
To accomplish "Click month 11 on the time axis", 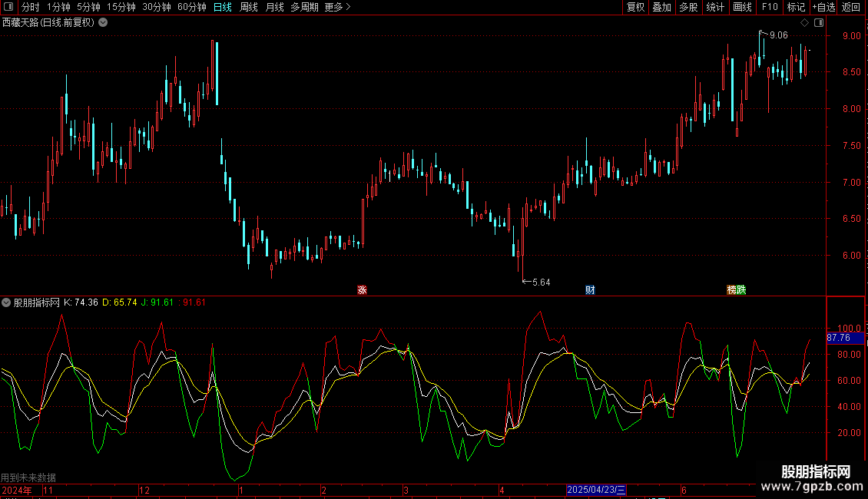I will pos(48,490).
